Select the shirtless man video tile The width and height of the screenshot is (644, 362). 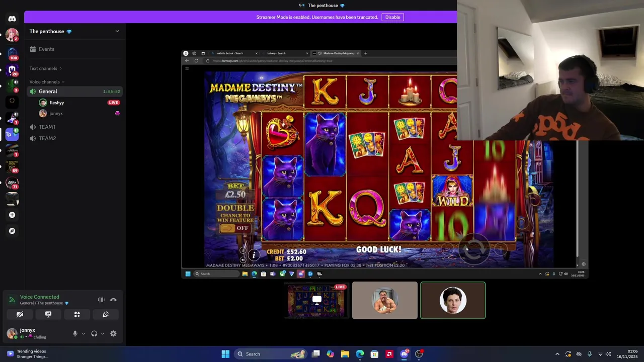click(x=385, y=300)
